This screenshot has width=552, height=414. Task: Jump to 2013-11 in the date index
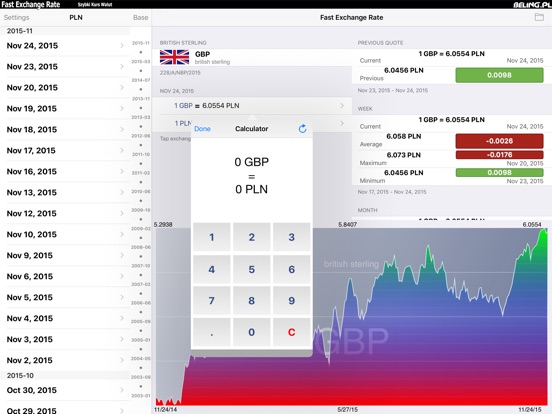tap(141, 99)
